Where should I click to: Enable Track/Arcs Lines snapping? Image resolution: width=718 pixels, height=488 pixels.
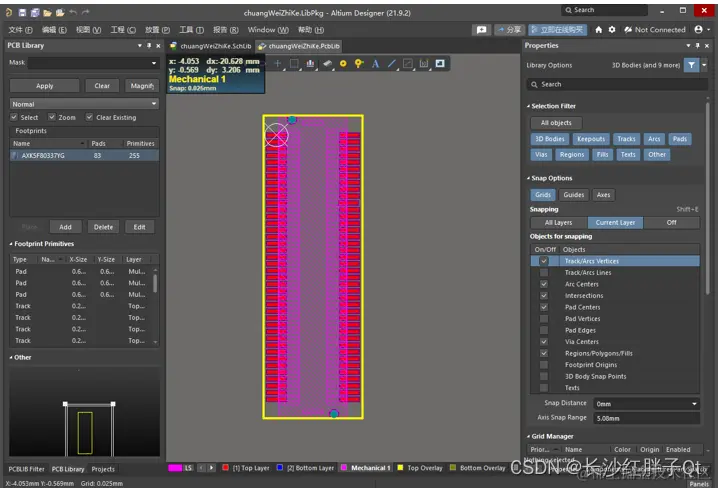coord(544,272)
